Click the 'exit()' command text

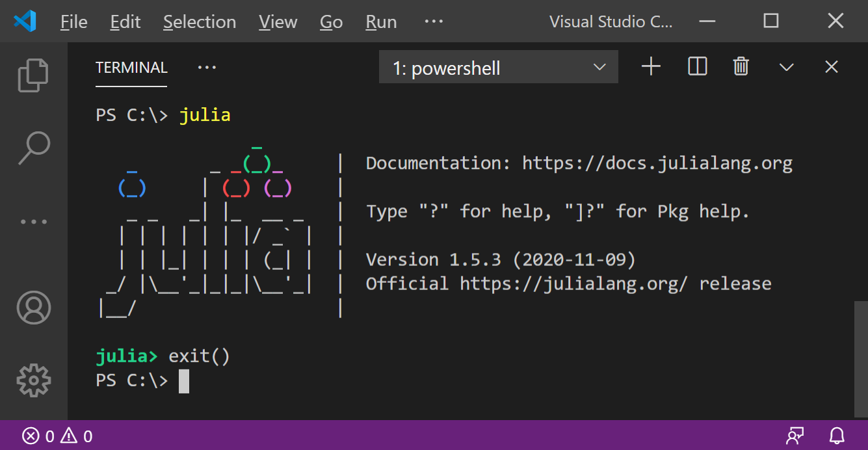(199, 356)
